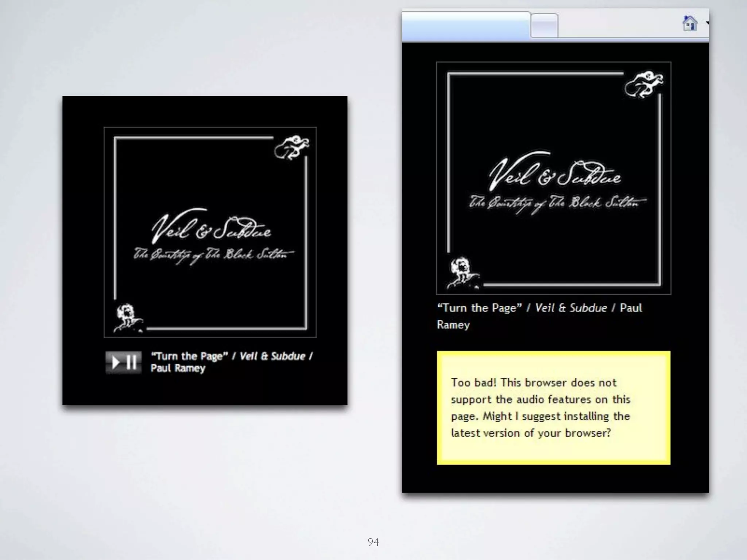Click italic 'Veil & Subdue' in left caption
This screenshot has height=560, width=747.
tap(272, 356)
